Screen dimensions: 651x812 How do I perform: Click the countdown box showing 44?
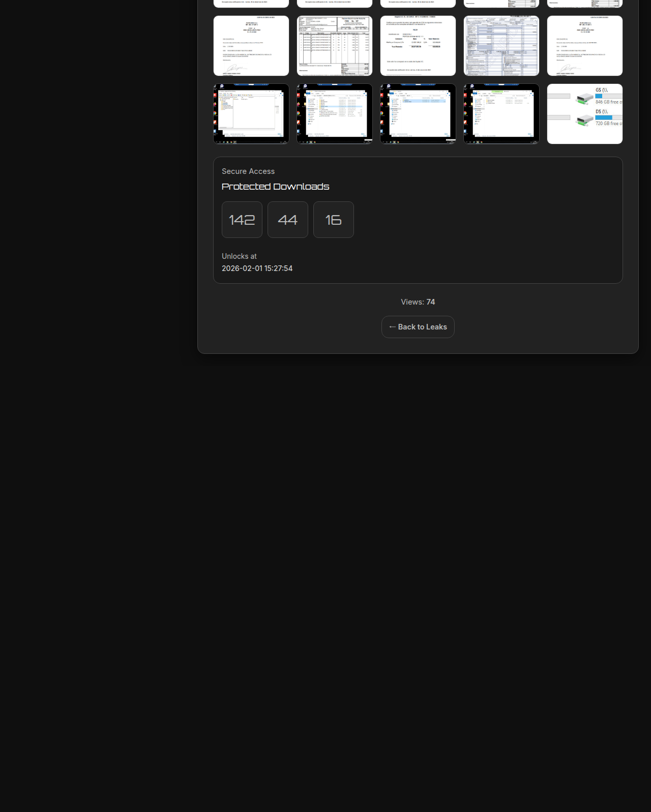[288, 220]
